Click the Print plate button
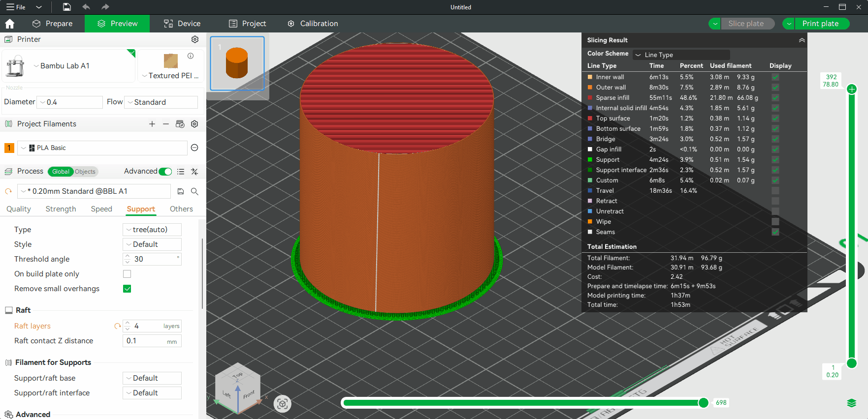 tap(820, 24)
